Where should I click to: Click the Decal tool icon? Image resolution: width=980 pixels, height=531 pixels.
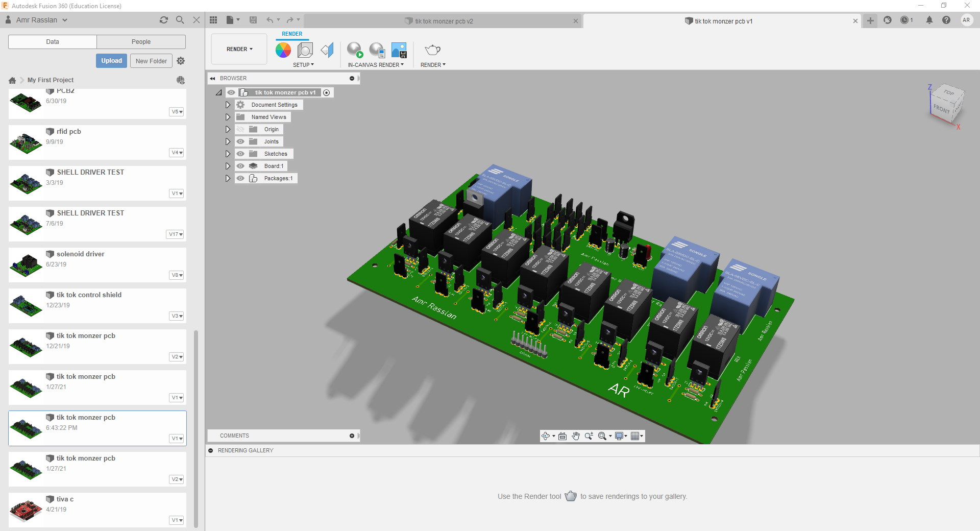coord(327,50)
